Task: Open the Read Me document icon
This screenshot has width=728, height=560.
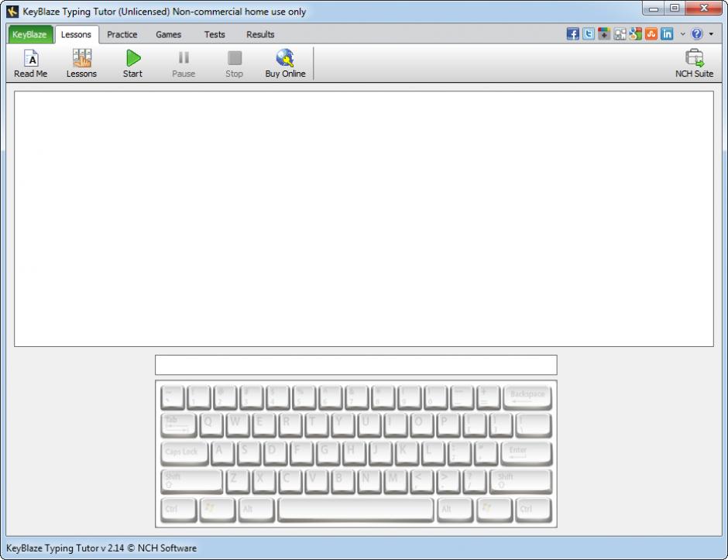Action: point(31,64)
